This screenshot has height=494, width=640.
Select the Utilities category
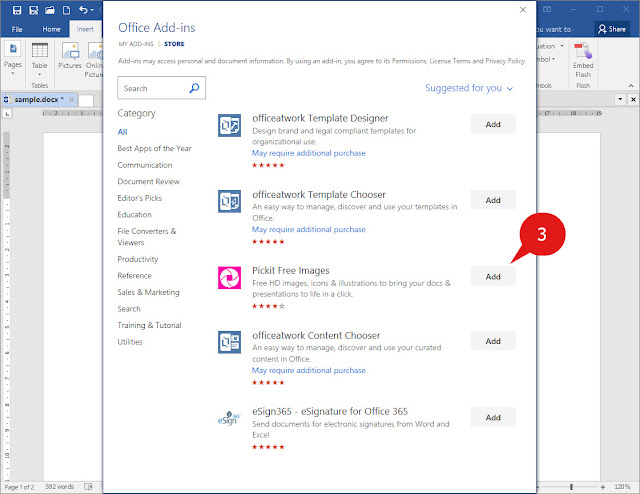coord(130,342)
